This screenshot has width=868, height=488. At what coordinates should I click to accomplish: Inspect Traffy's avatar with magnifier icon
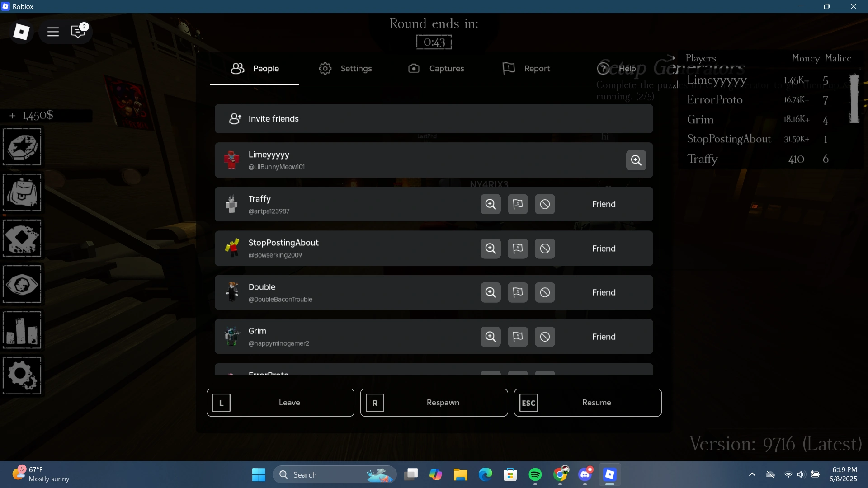click(491, 204)
